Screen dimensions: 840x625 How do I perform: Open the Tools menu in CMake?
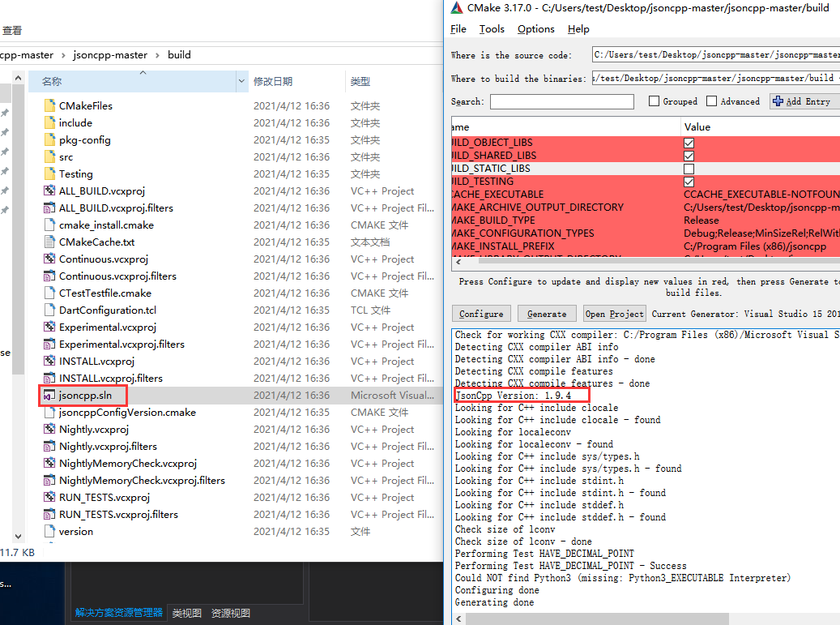pos(491,28)
